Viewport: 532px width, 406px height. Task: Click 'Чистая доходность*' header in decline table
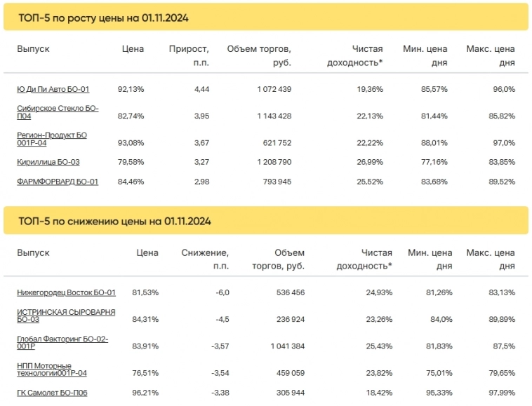point(364,259)
